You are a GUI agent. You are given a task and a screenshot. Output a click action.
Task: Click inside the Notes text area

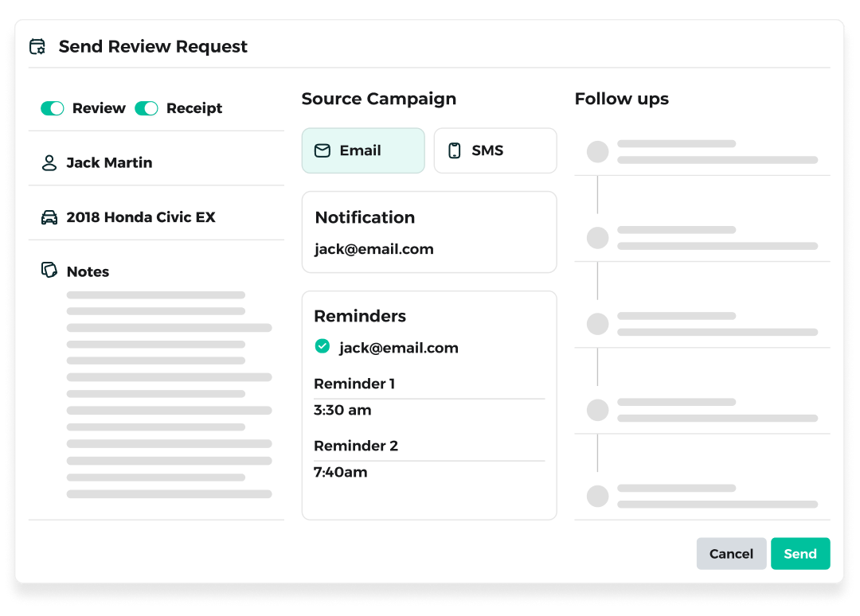pos(169,395)
